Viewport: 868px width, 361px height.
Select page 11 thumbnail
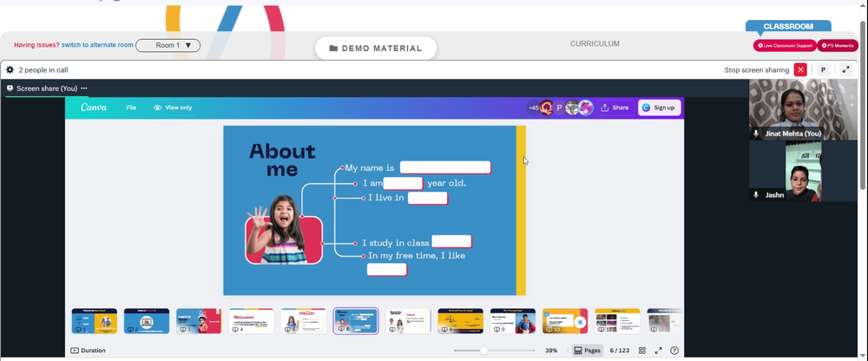click(617, 321)
